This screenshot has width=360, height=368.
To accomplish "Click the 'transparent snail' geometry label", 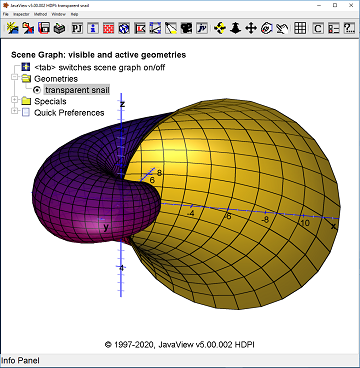I will tap(77, 90).
